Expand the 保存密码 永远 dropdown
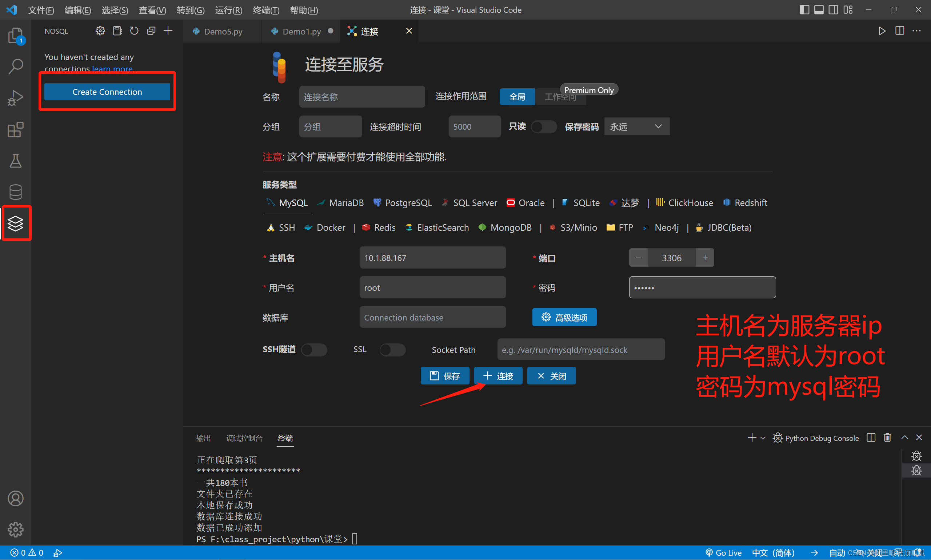The image size is (931, 560). coord(636,127)
